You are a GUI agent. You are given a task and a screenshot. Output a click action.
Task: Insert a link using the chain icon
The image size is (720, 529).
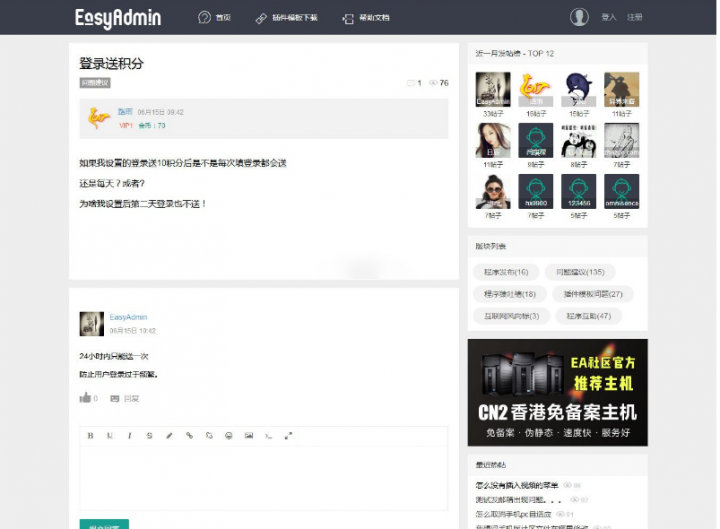coord(189,435)
